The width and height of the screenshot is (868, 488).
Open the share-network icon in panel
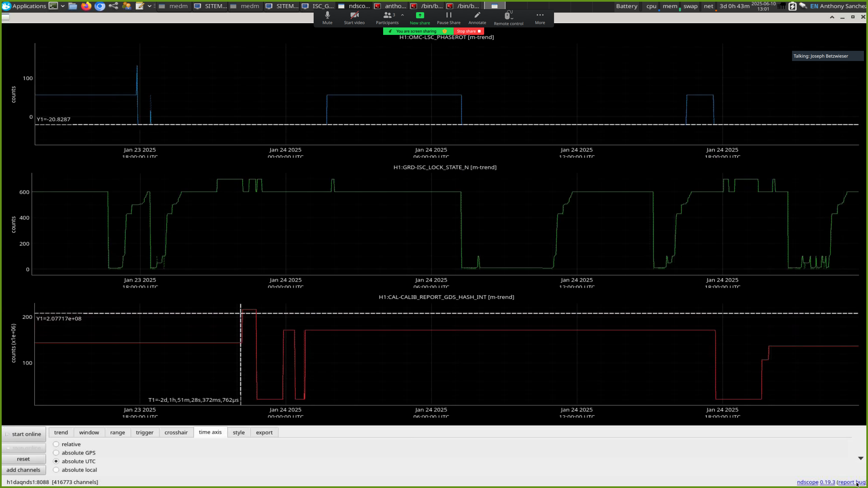(x=113, y=6)
